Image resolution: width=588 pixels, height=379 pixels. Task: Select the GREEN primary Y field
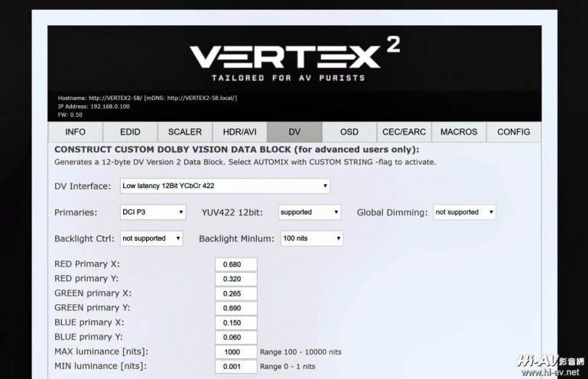[236, 308]
